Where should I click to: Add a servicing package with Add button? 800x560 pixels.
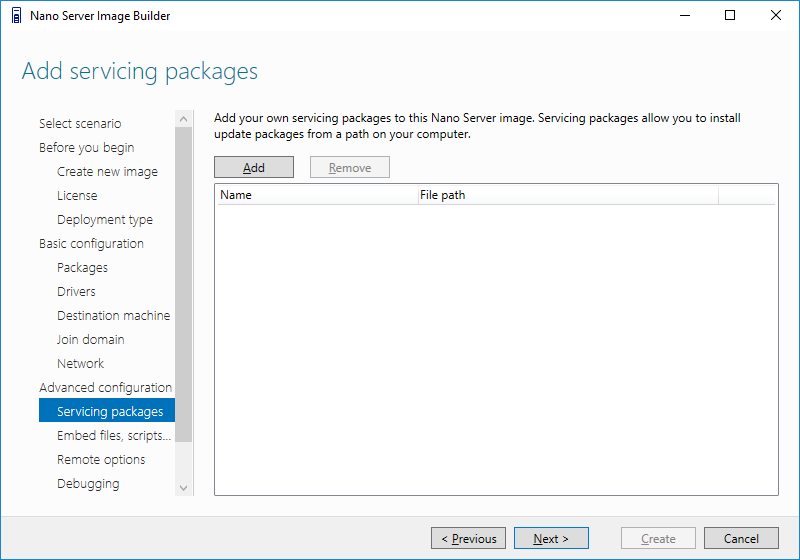click(x=254, y=167)
